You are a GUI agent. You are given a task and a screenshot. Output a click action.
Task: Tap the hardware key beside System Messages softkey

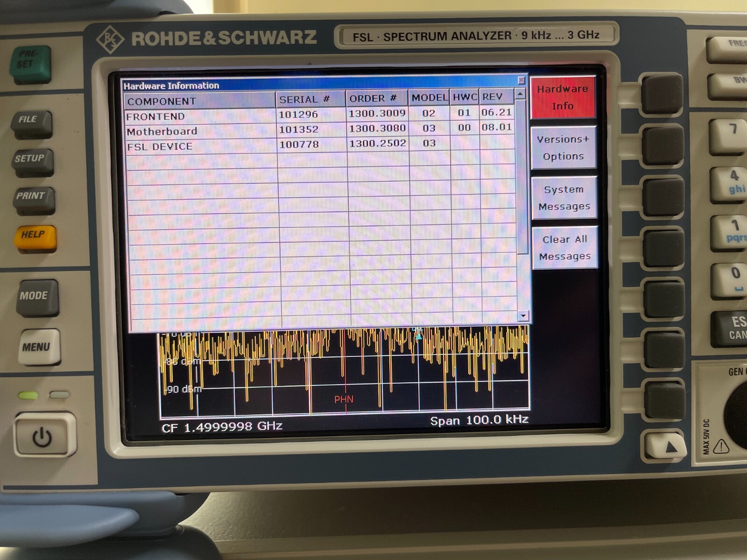[663, 196]
